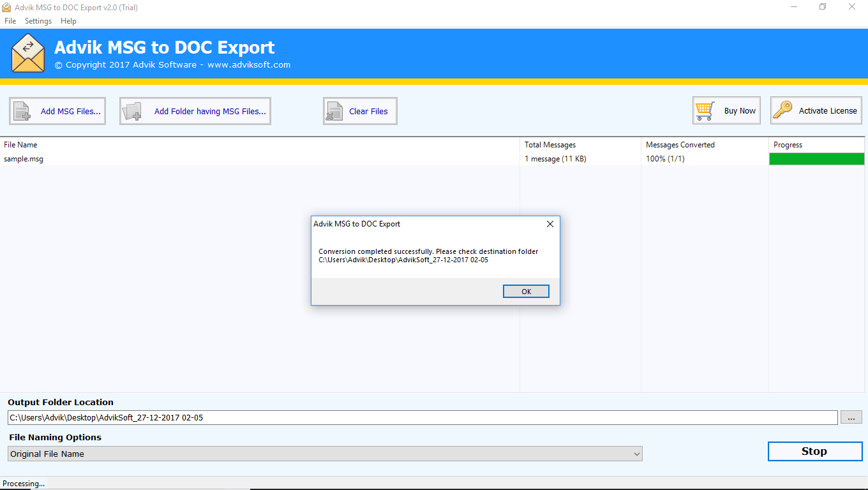868x490 pixels.
Task: Close the main Advik application window
Action: [x=852, y=7]
